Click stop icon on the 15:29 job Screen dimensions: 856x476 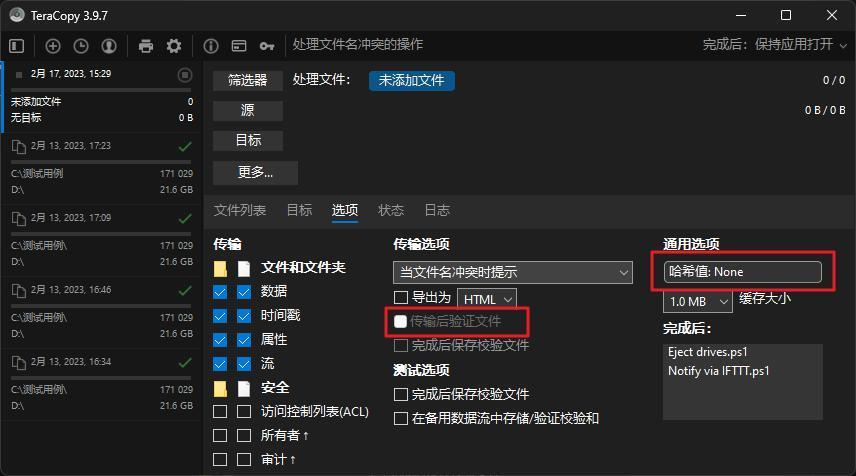tap(185, 75)
